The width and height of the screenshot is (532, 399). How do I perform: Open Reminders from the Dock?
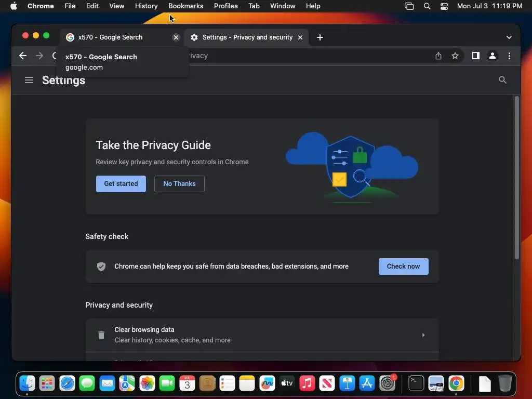click(227, 384)
